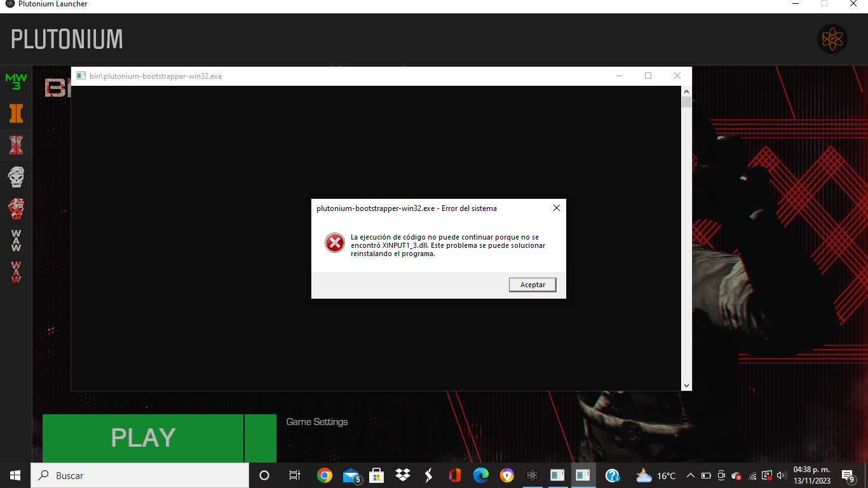Open the Mail app on taskbar

[351, 475]
